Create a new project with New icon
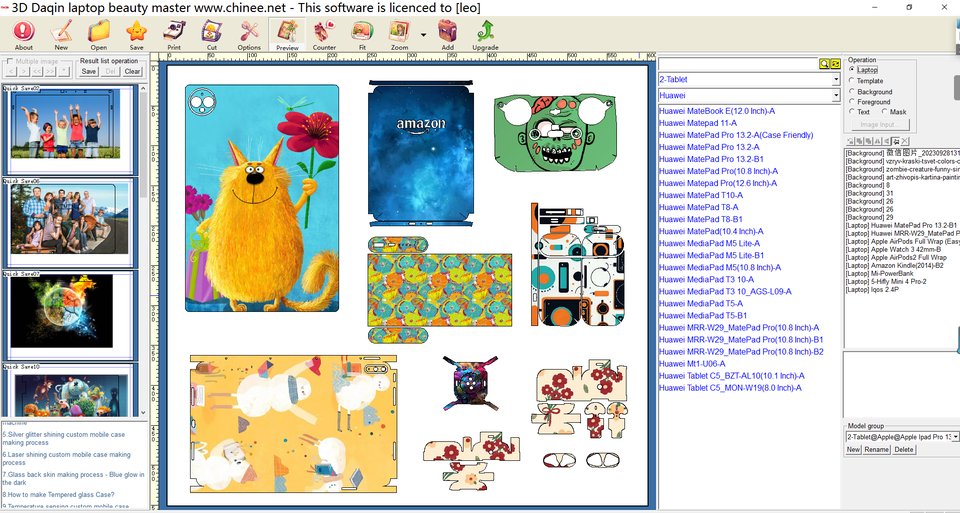Image resolution: width=960 pixels, height=513 pixels. pos(61,34)
